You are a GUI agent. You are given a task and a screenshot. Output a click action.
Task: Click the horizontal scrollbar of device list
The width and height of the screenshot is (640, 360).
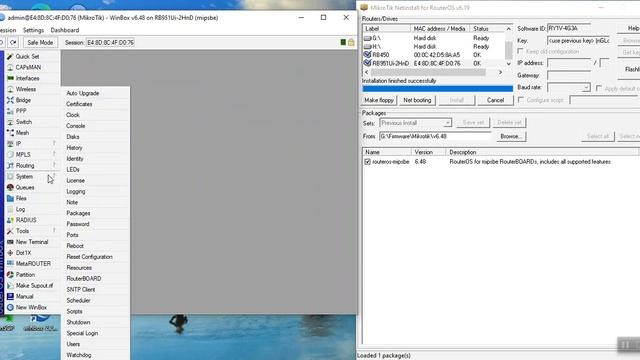[433, 72]
